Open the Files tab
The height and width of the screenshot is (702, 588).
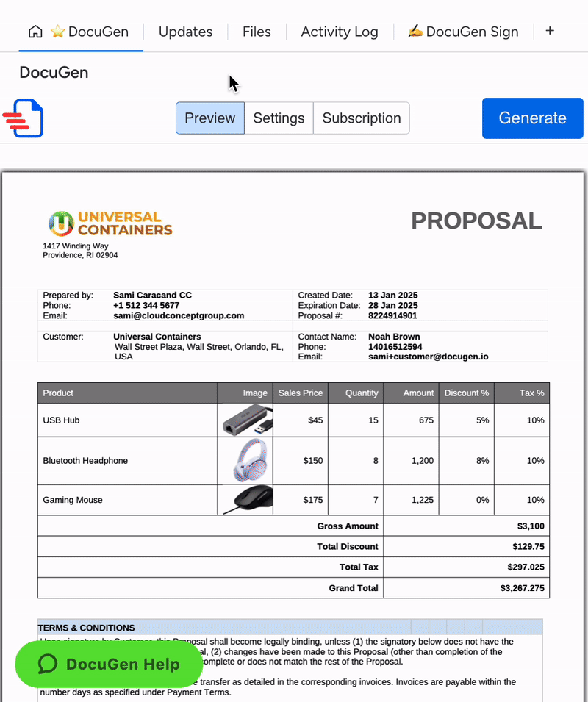(x=257, y=32)
